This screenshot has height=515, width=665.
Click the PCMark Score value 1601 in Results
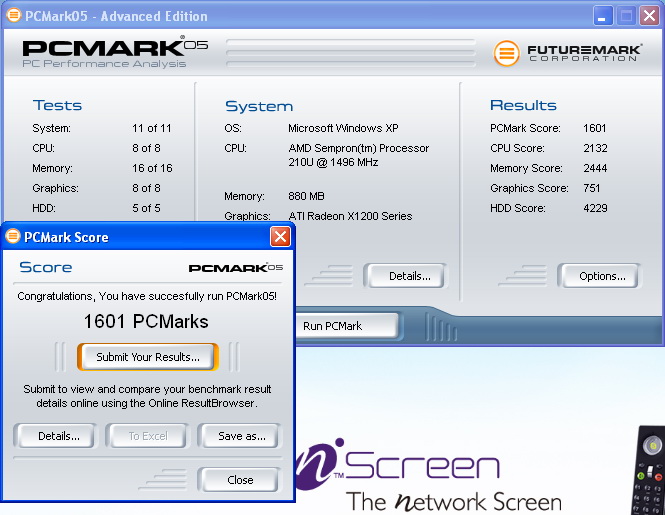tap(595, 128)
